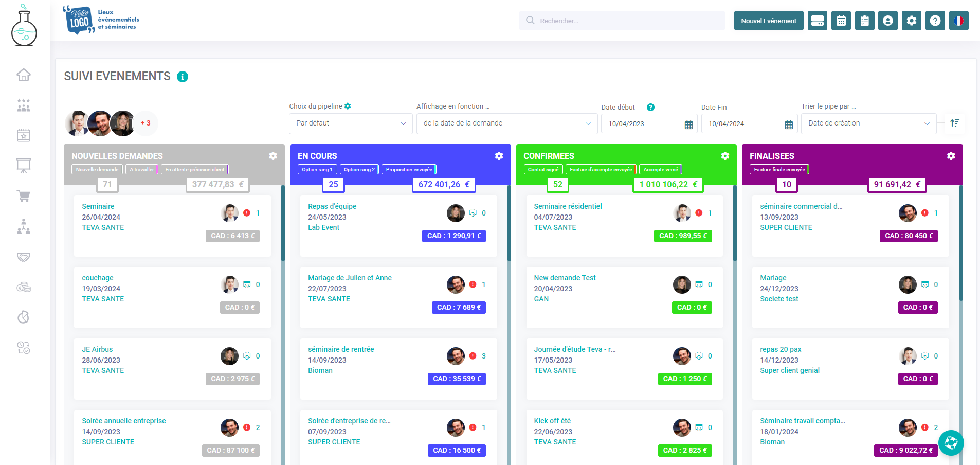The image size is (980, 465).
Task: Open the home dashboard from the sidebar
Action: coord(24,75)
